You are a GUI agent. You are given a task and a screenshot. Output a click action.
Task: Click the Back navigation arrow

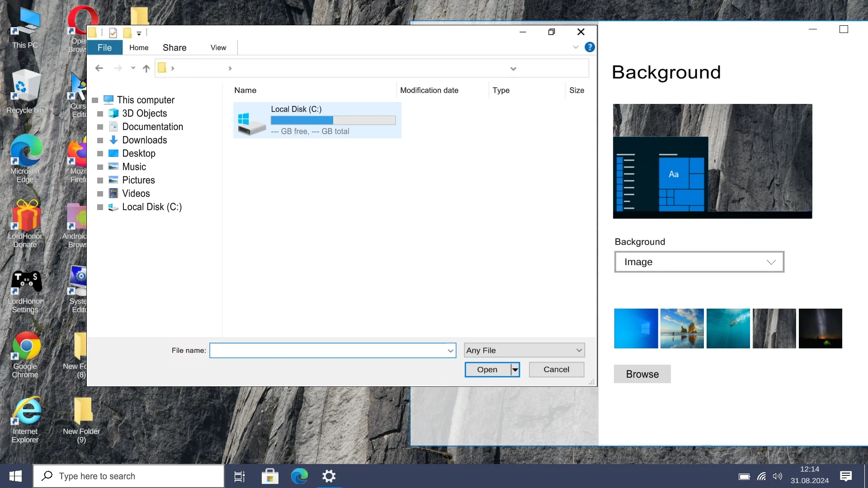[99, 68]
